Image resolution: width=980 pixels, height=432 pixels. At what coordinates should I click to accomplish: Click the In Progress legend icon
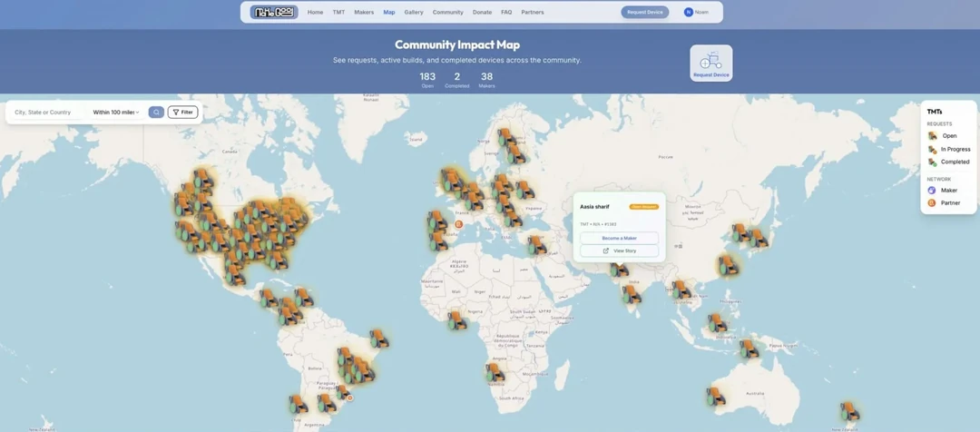coord(932,149)
